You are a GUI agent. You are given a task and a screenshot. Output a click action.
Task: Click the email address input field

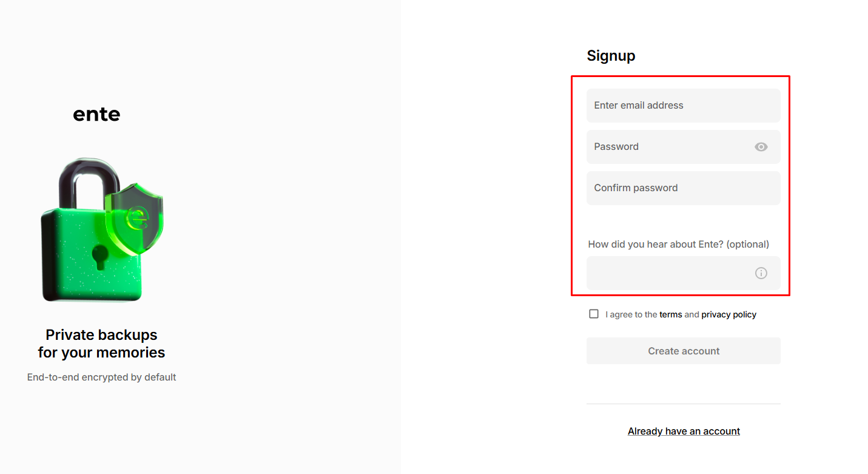pos(683,105)
